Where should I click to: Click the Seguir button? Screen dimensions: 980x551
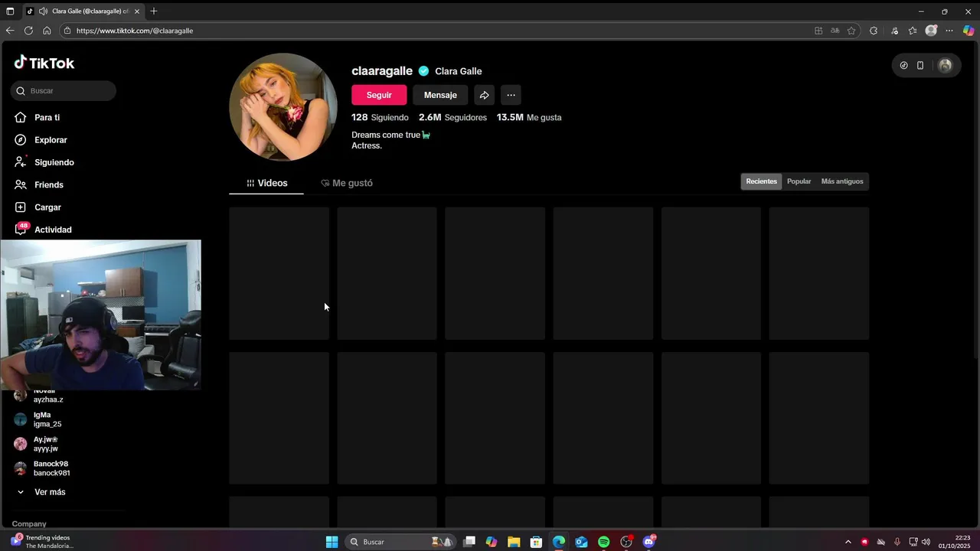(x=379, y=95)
